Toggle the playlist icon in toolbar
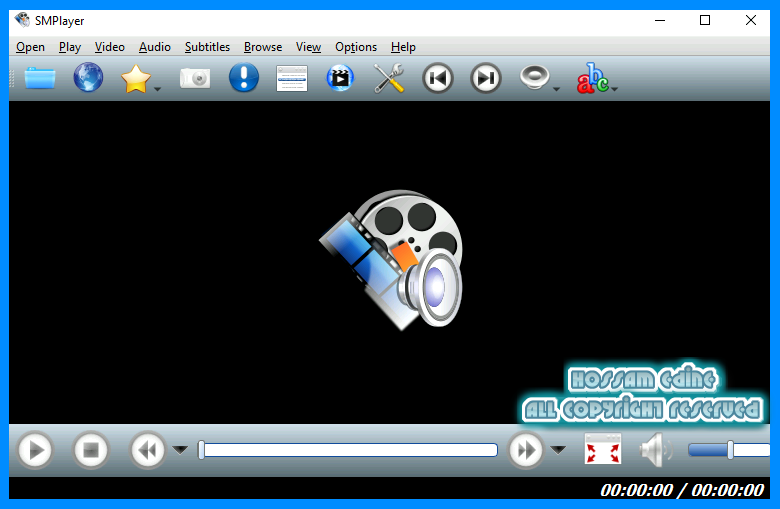The width and height of the screenshot is (780, 509). [292, 79]
